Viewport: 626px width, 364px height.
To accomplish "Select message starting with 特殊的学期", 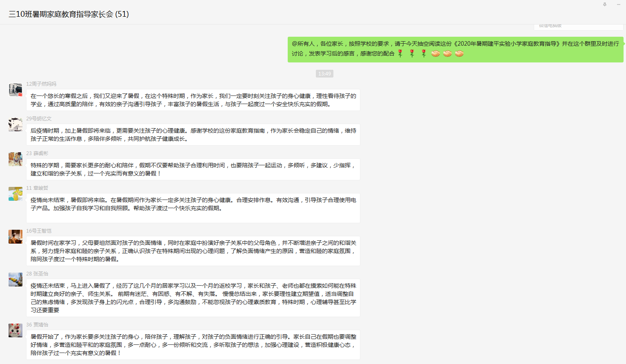I will 193,169.
